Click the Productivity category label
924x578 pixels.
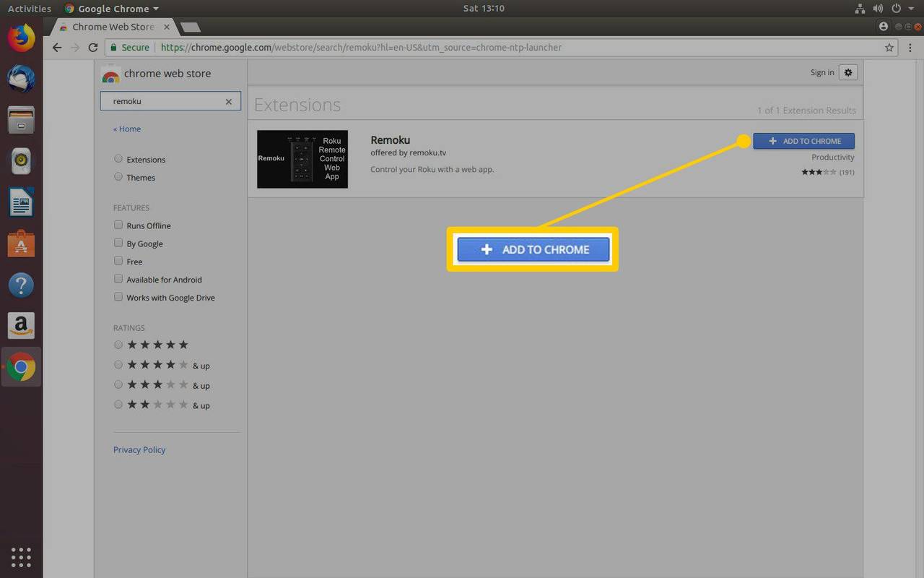click(833, 157)
